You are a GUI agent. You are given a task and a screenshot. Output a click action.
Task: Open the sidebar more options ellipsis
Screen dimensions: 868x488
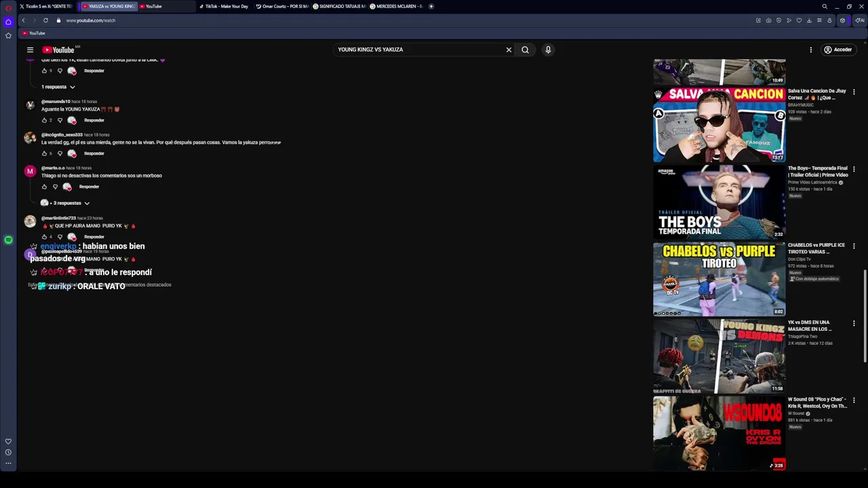(x=8, y=464)
